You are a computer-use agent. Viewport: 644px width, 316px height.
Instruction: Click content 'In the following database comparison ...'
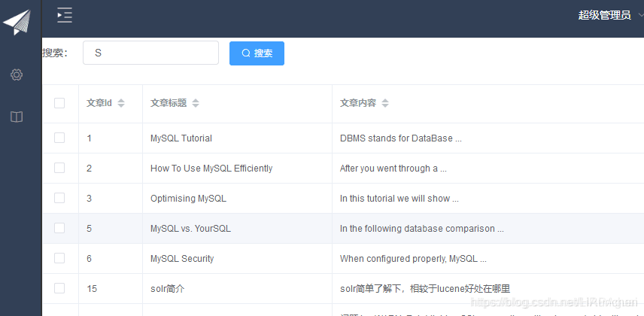(x=422, y=229)
